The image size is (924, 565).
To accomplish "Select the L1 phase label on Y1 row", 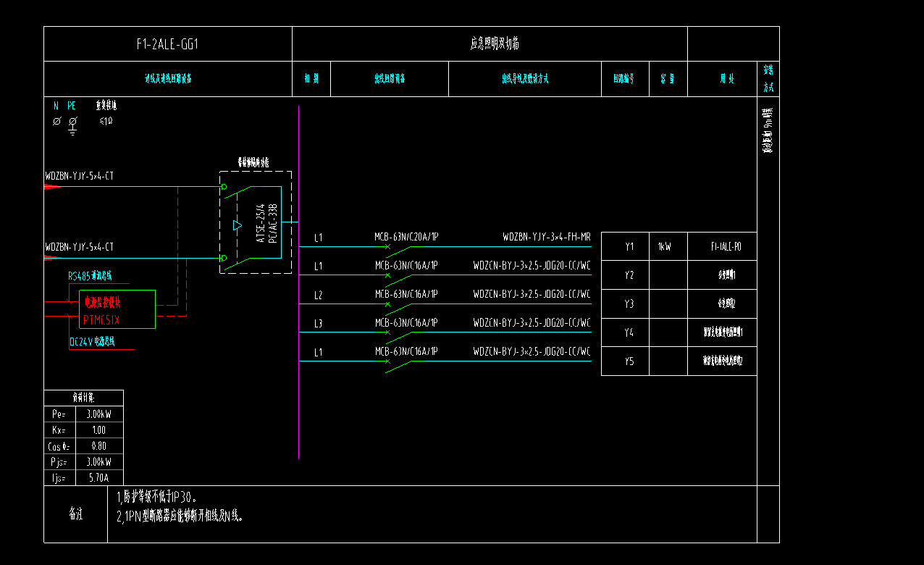I will [x=319, y=238].
